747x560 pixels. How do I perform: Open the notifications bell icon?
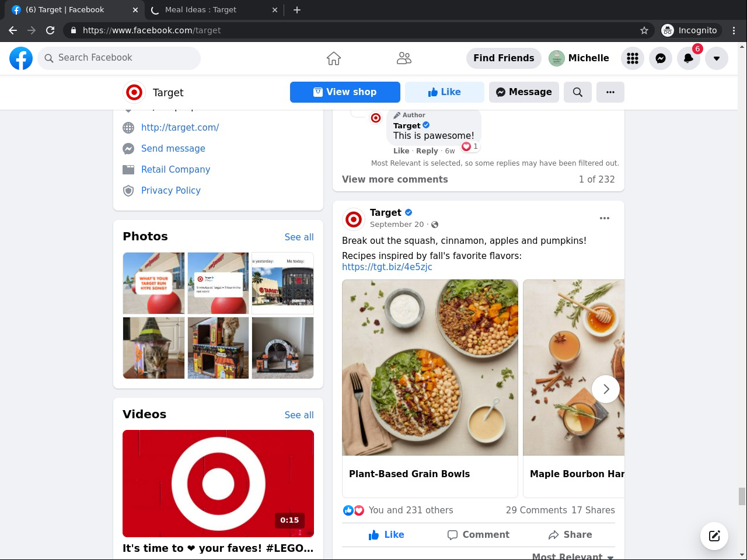point(689,58)
